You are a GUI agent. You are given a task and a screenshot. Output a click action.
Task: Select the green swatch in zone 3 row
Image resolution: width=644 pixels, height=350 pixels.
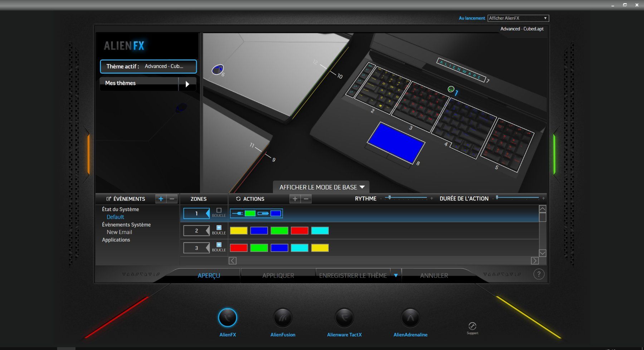[259, 248]
